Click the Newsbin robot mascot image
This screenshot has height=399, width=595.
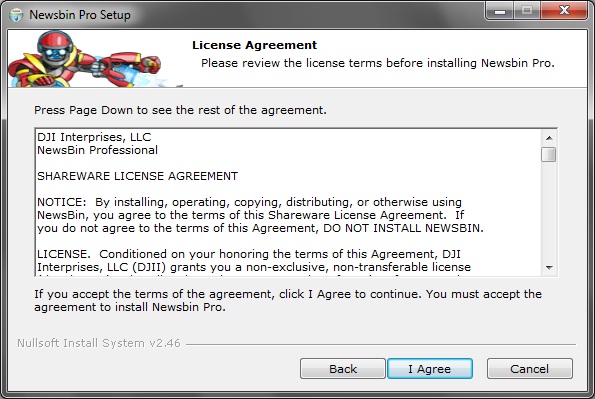85,59
